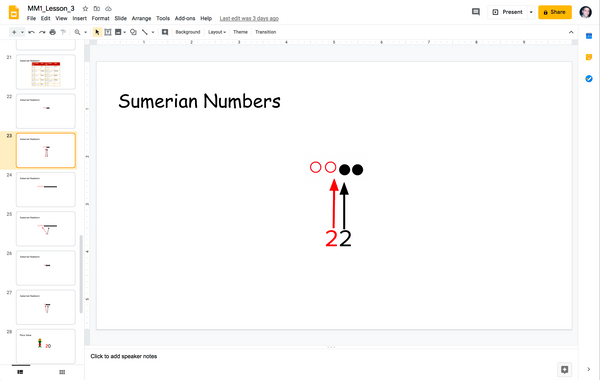Switch to grid view

(62, 372)
